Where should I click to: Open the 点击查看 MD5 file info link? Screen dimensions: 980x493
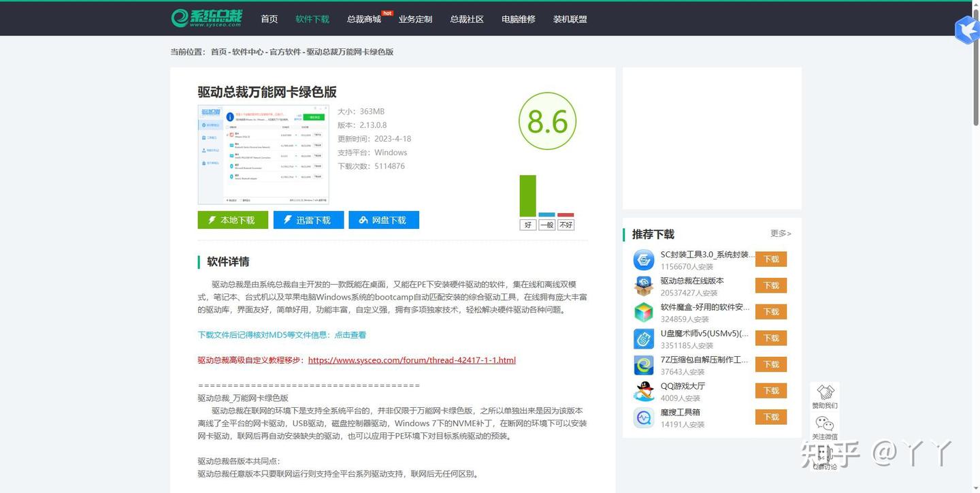350,335
